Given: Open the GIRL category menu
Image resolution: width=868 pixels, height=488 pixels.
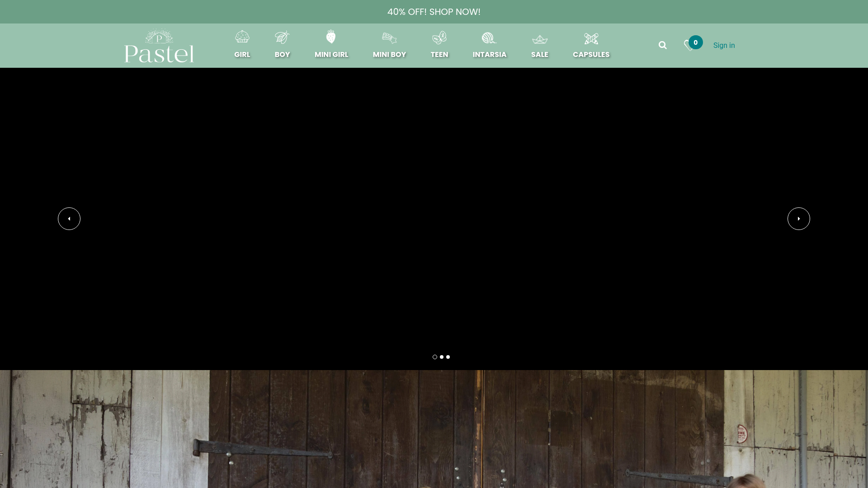Looking at the screenshot, I should coord(242,54).
